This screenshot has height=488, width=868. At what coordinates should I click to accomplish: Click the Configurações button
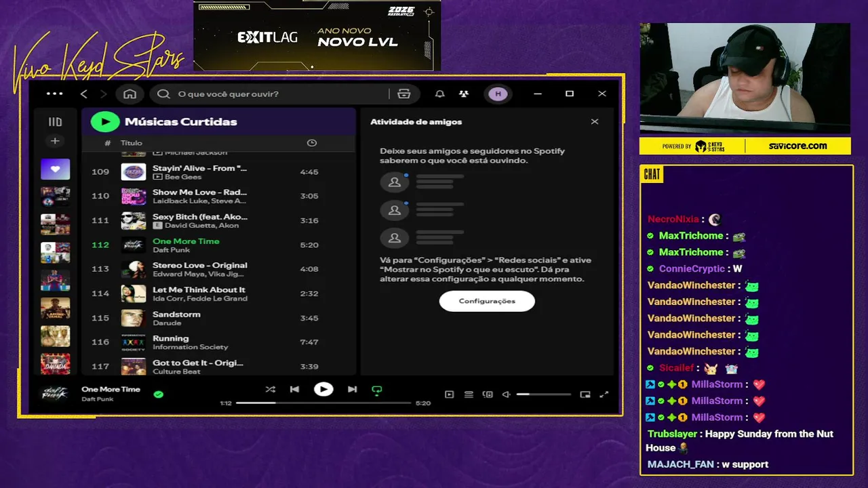coord(487,301)
